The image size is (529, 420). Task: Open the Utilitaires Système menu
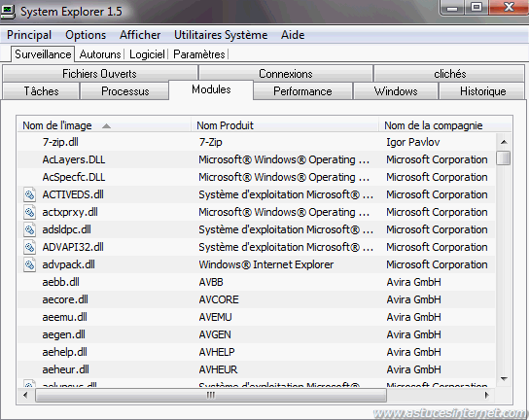(x=221, y=35)
